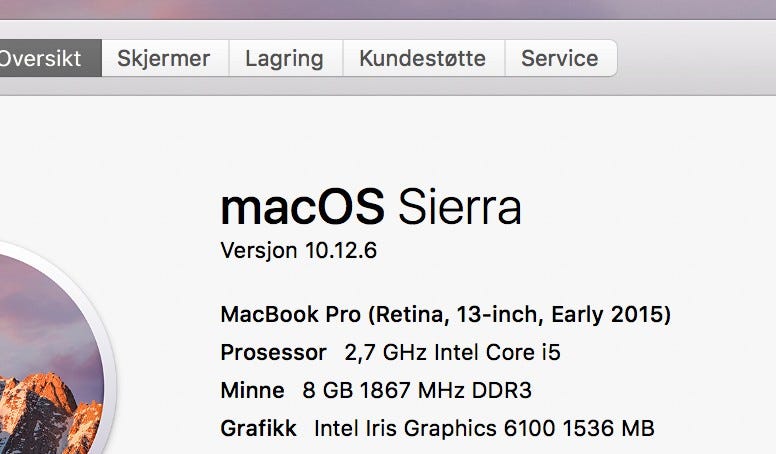Go to the Kundestøtte tab
This screenshot has width=776, height=454.
422,58
